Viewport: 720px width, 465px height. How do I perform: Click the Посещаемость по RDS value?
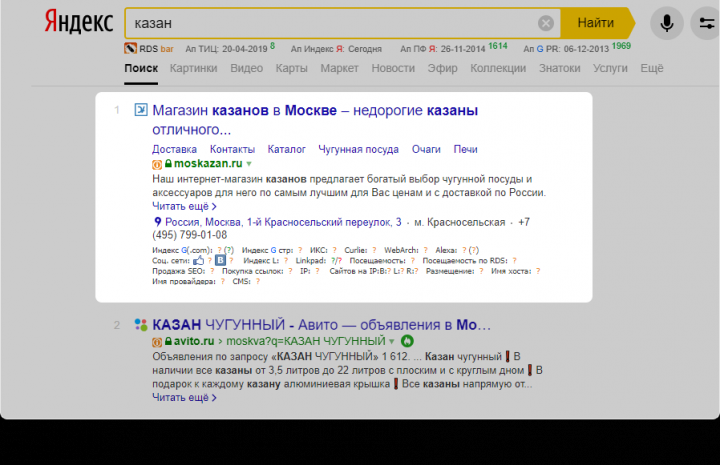[514, 261]
